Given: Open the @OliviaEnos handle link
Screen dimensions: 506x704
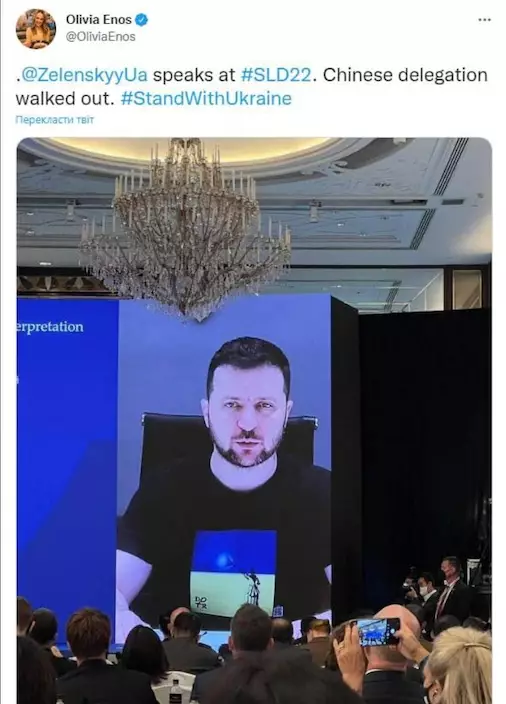Looking at the screenshot, I should click(x=101, y=37).
